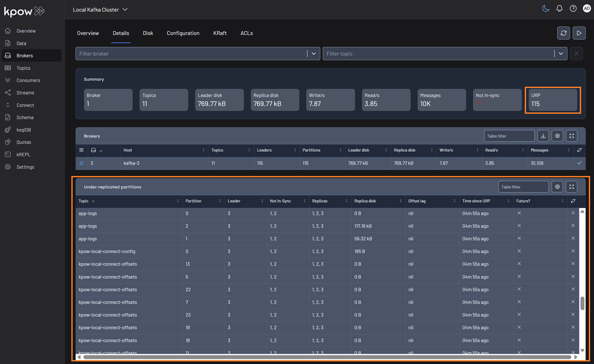Viewport: 594px width, 364px height.
Task: Sort by Topic column header
Action: pos(84,201)
